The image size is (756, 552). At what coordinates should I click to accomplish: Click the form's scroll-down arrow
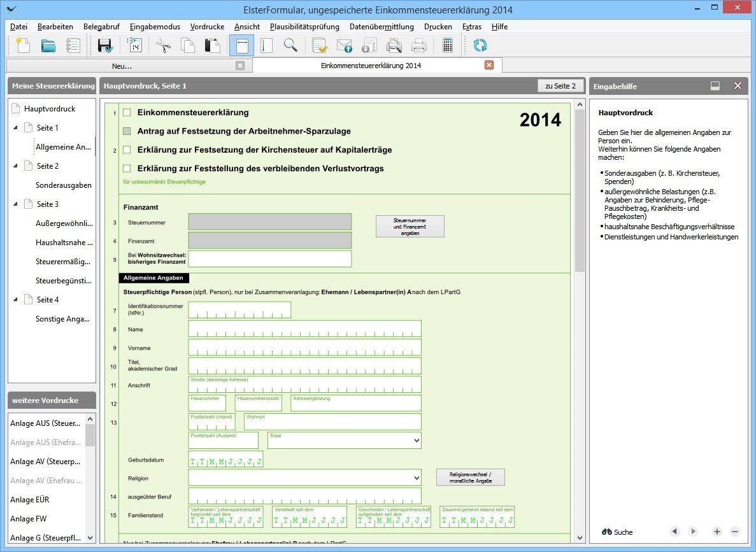[x=580, y=537]
